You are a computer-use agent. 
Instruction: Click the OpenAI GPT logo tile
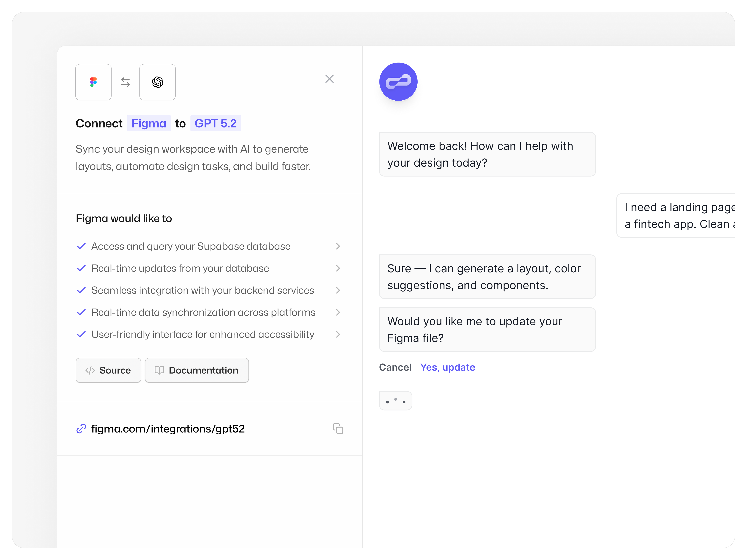click(x=157, y=82)
